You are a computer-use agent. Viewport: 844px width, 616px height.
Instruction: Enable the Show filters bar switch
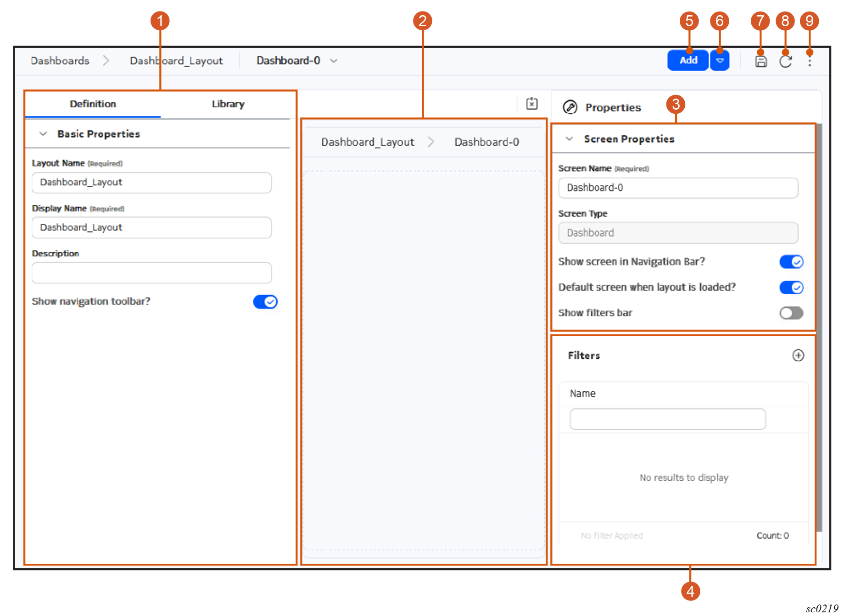[x=791, y=313]
